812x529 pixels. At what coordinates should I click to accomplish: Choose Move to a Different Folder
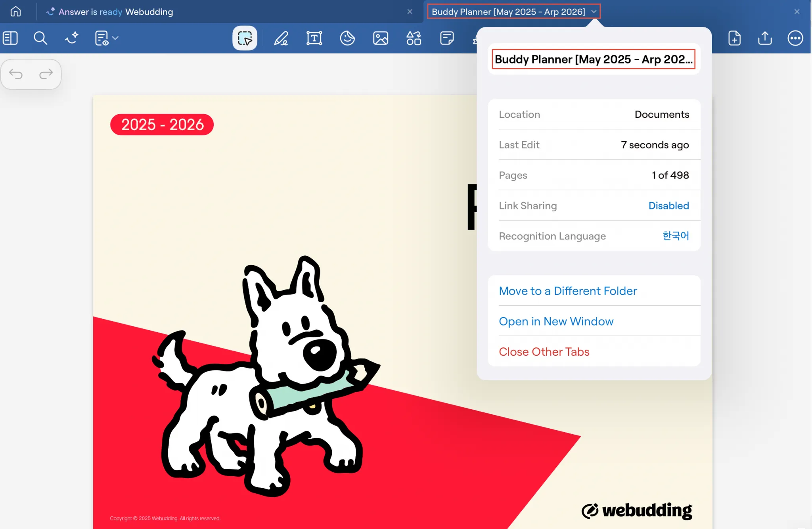point(568,291)
